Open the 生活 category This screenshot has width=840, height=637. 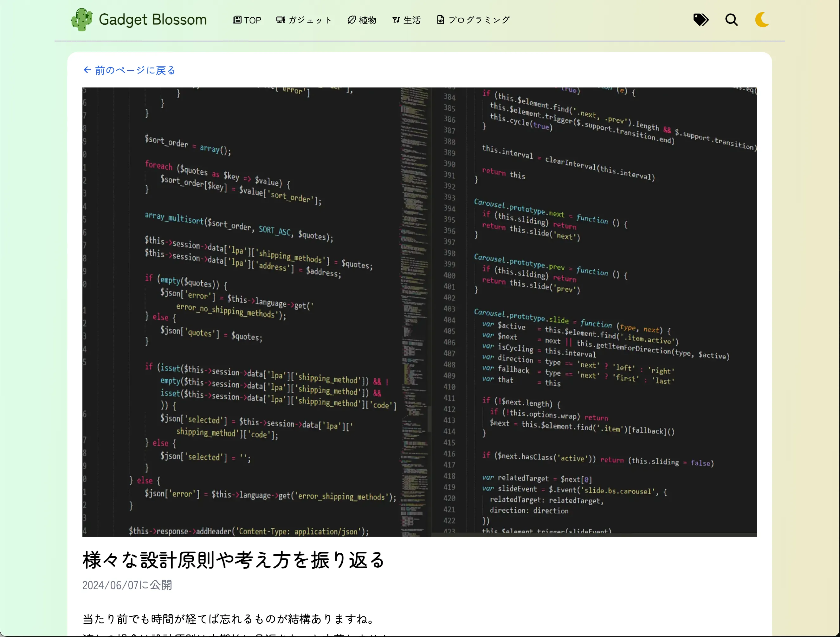point(412,20)
